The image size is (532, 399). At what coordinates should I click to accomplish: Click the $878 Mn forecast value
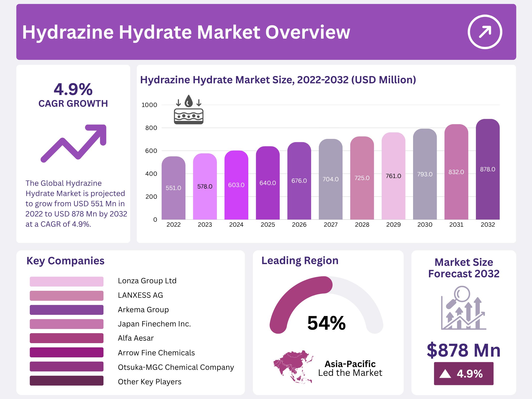[464, 350]
